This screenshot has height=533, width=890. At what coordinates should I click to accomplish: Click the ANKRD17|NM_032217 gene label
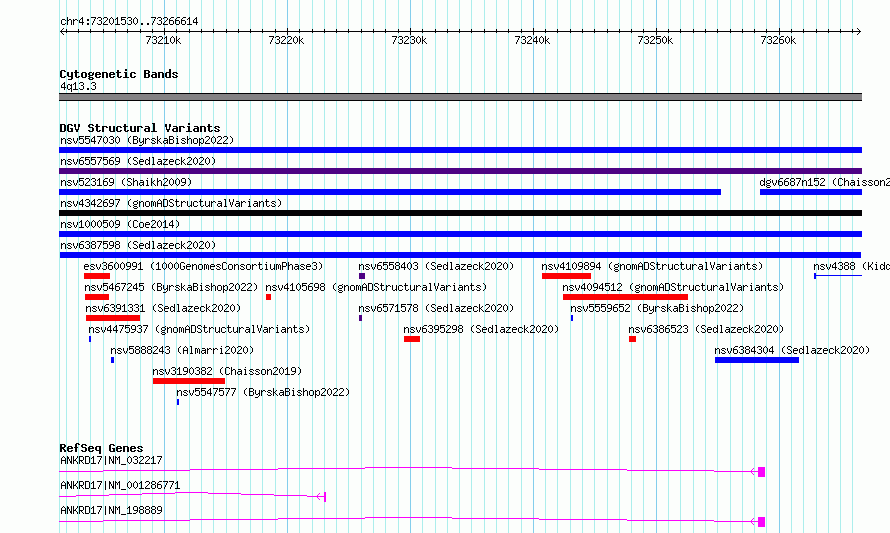point(111,460)
